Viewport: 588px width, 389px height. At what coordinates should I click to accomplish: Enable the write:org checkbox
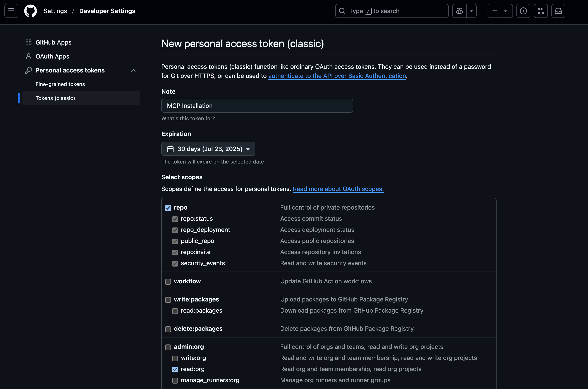pos(175,358)
